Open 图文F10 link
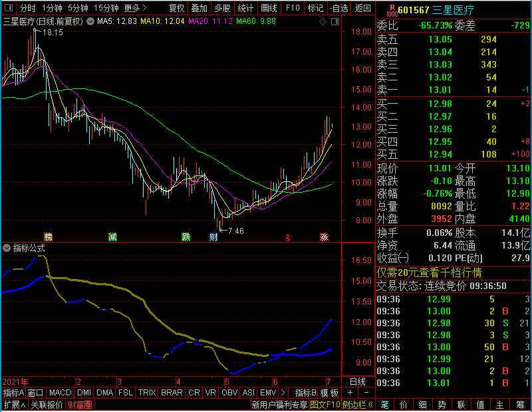This screenshot has width=532, height=412. click(x=325, y=405)
